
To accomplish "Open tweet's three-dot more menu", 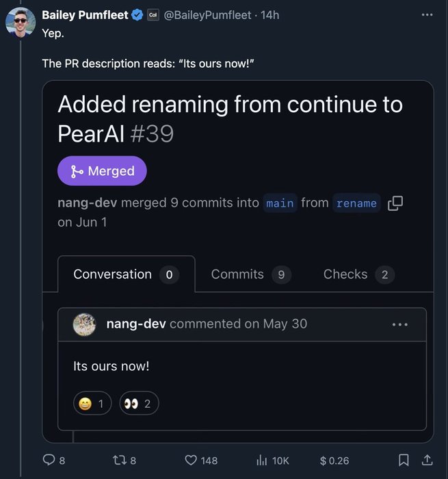I will [x=427, y=15].
